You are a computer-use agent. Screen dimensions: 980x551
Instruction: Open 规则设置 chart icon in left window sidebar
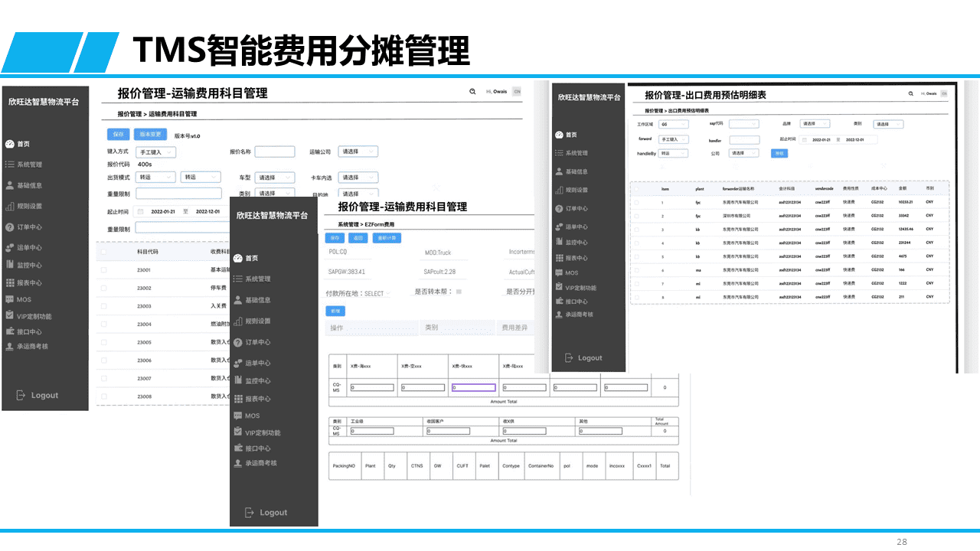click(9, 206)
